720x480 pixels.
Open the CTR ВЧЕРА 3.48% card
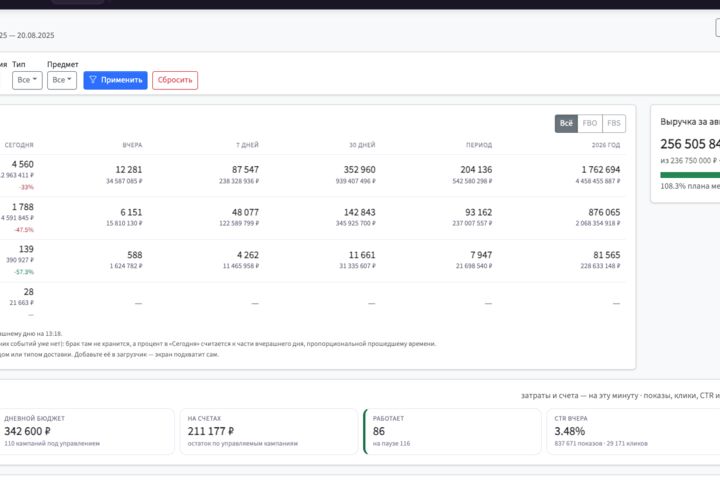(634, 431)
